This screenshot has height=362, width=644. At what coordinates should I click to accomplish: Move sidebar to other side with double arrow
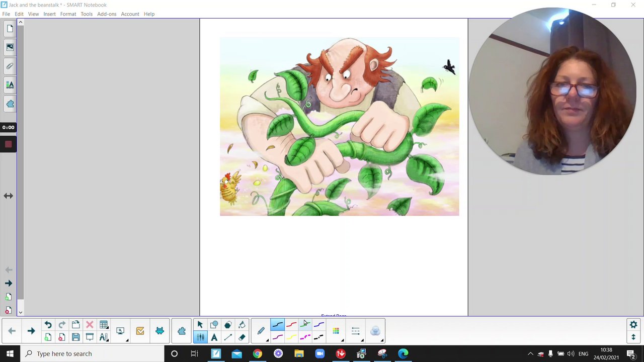point(9,196)
